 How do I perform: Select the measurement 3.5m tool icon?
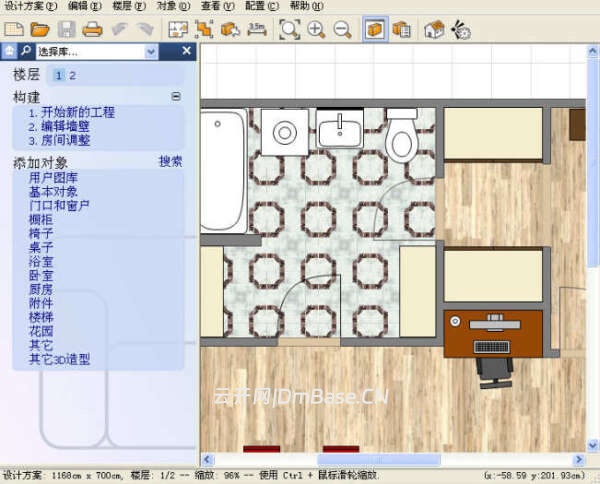point(257,30)
